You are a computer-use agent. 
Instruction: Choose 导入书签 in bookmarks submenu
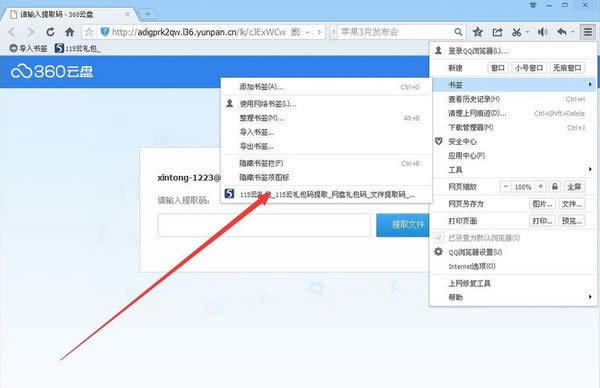[326, 132]
